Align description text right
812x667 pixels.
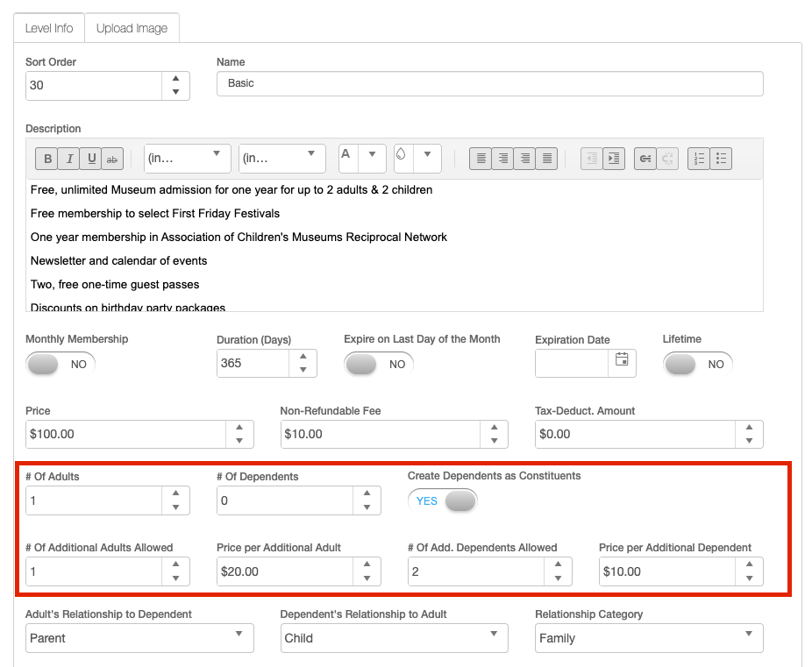click(524, 159)
